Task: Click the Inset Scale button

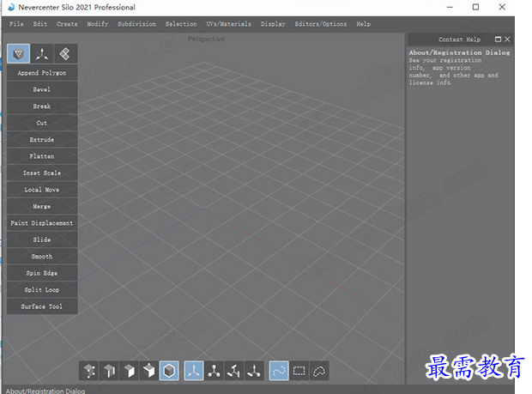Action: [x=42, y=173]
